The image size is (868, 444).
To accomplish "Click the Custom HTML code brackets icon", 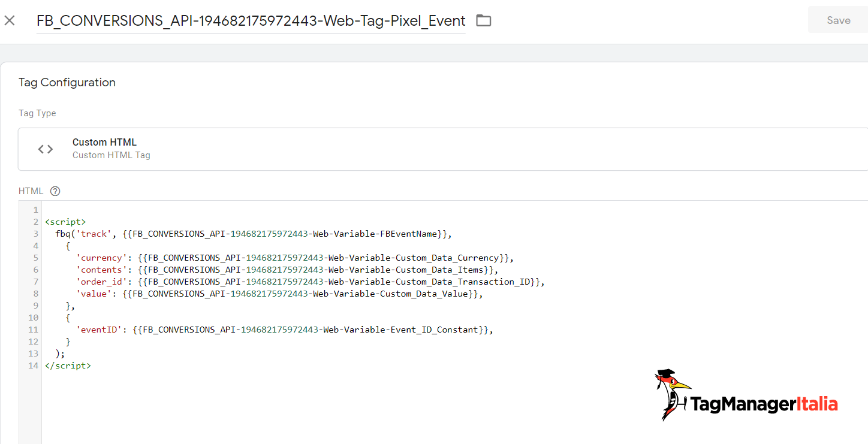I will click(46, 149).
